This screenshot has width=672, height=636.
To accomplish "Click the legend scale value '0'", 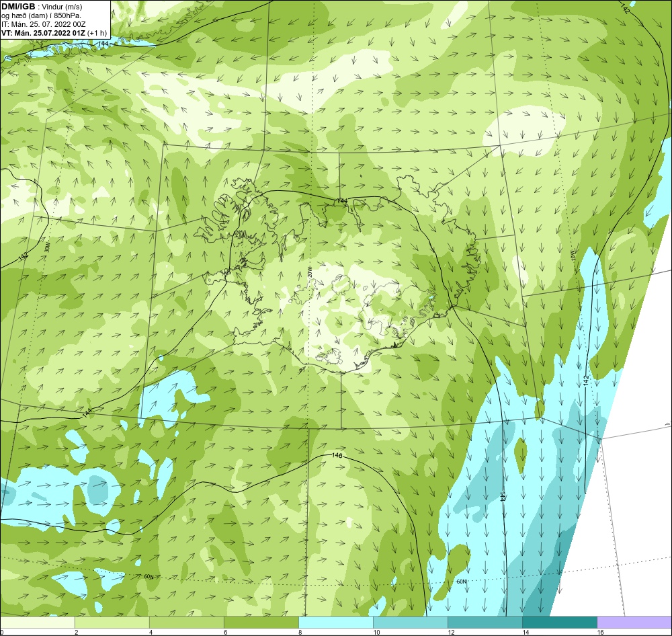I will click(x=2, y=632).
